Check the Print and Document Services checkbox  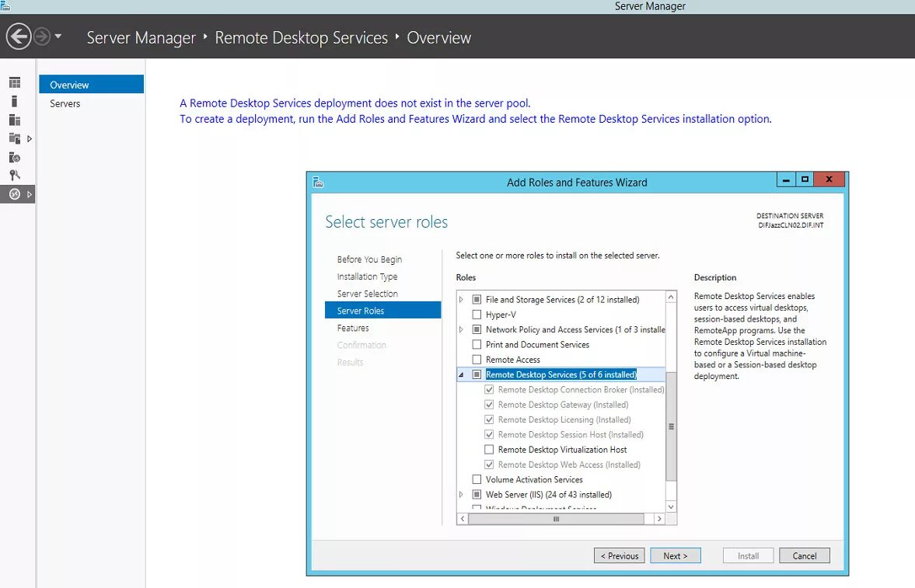tap(477, 345)
